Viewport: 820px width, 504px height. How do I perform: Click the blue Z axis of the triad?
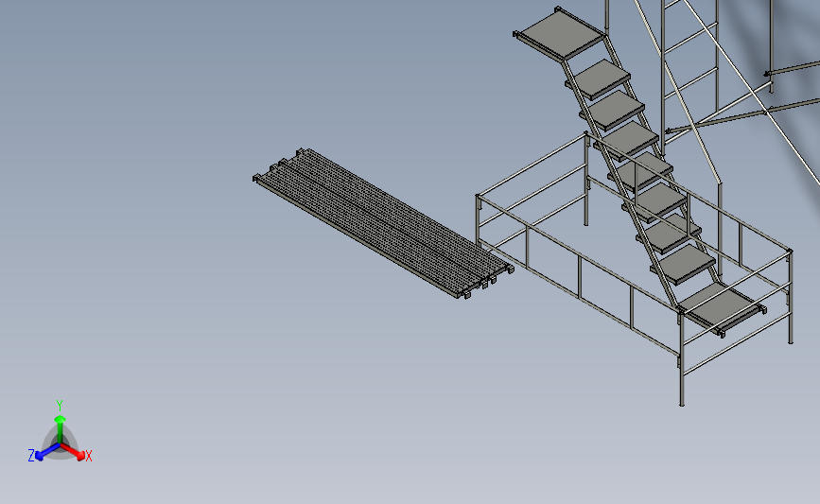pyautogui.click(x=48, y=452)
